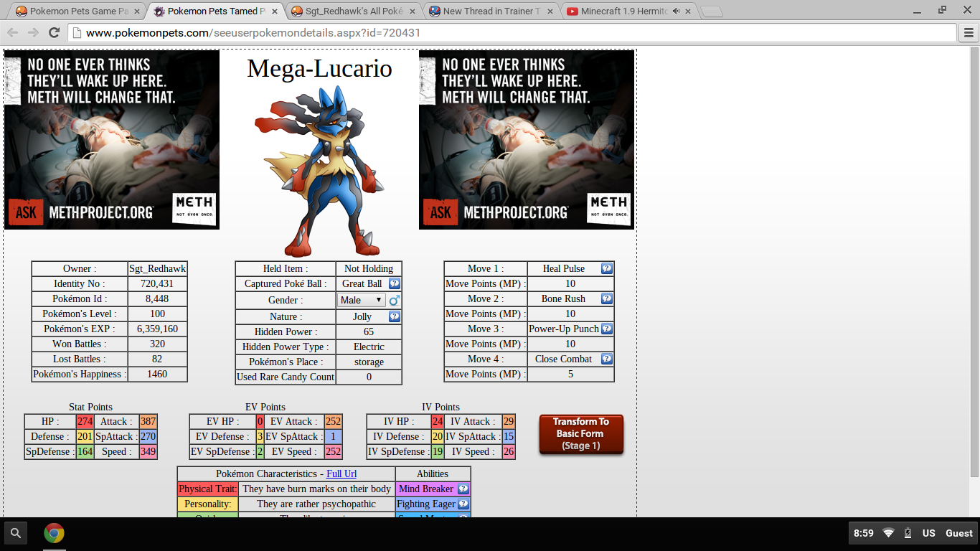
Task: Open the Gender dropdown showing Male
Action: point(362,300)
